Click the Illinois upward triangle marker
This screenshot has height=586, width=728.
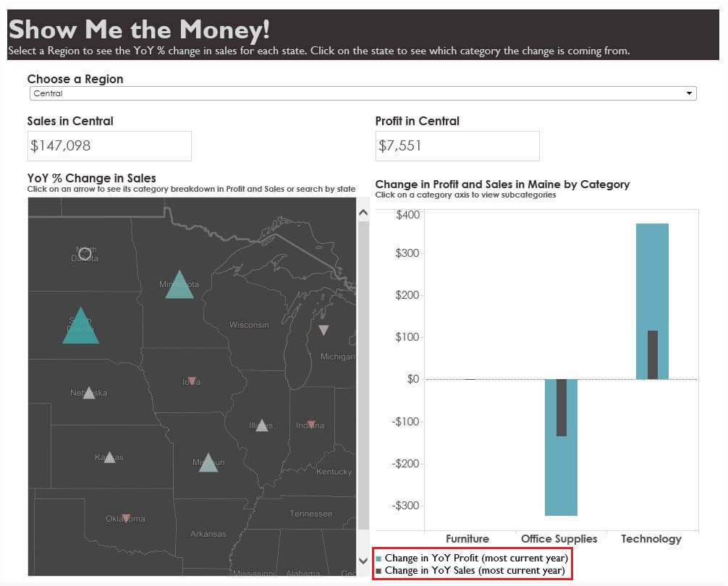tap(262, 425)
